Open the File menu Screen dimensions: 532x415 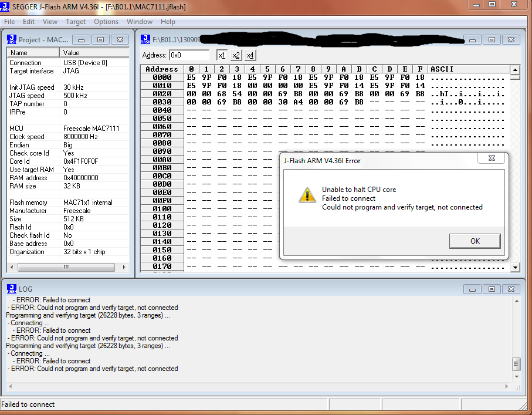coord(9,22)
